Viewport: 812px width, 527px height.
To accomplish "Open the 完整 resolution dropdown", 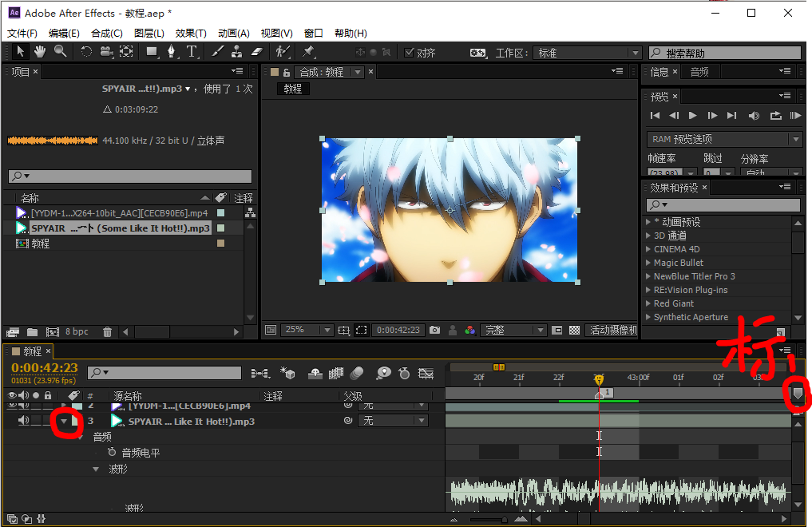I will click(x=513, y=330).
